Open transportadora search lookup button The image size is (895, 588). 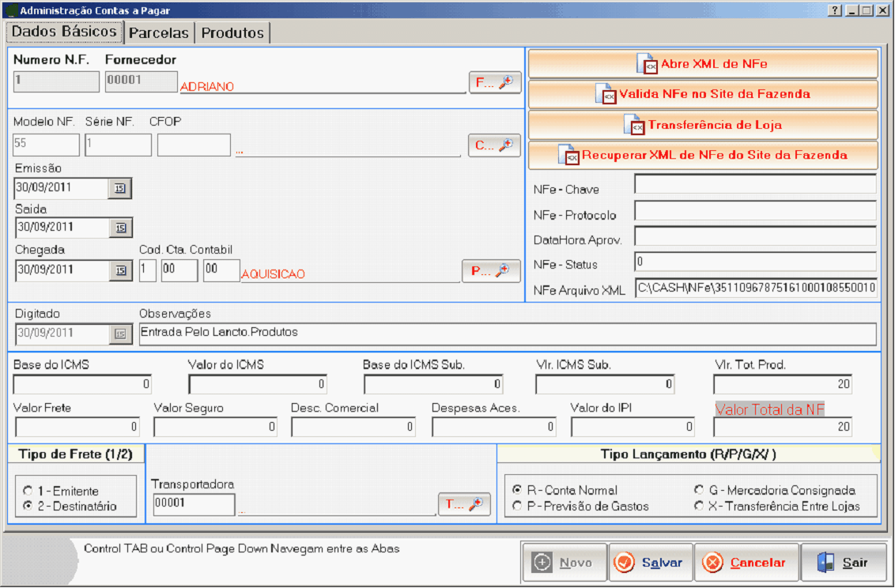(464, 504)
